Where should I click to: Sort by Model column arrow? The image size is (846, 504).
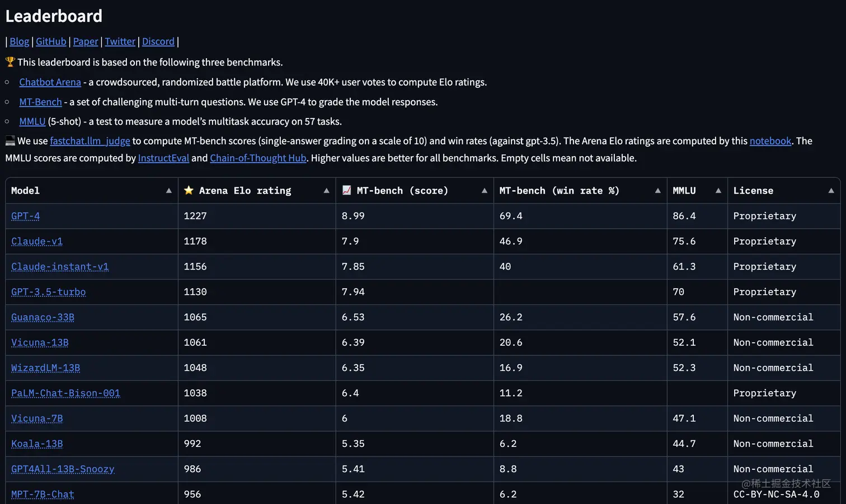coord(168,191)
